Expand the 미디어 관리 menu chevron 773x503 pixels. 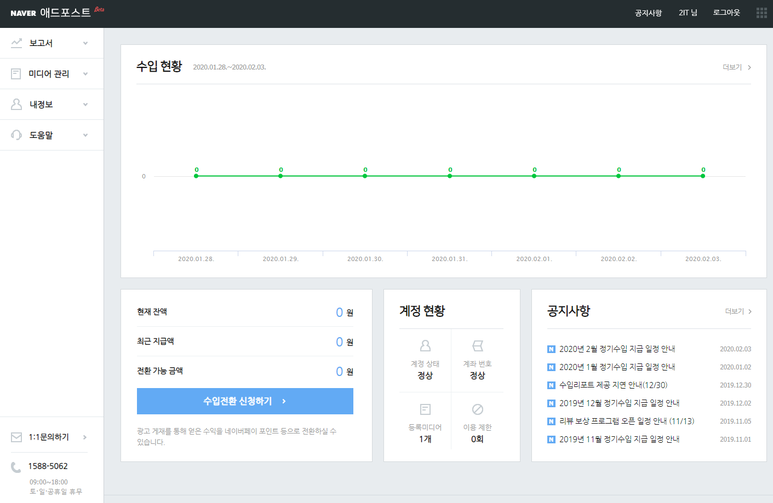pyautogui.click(x=85, y=73)
